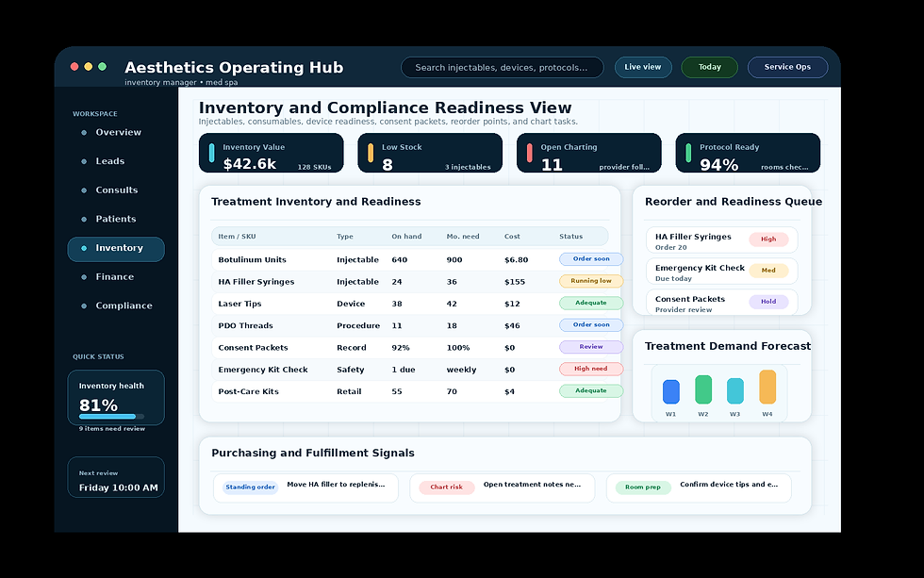Open the Confirm device tips signal text
The image size is (924, 578).
coord(729,485)
